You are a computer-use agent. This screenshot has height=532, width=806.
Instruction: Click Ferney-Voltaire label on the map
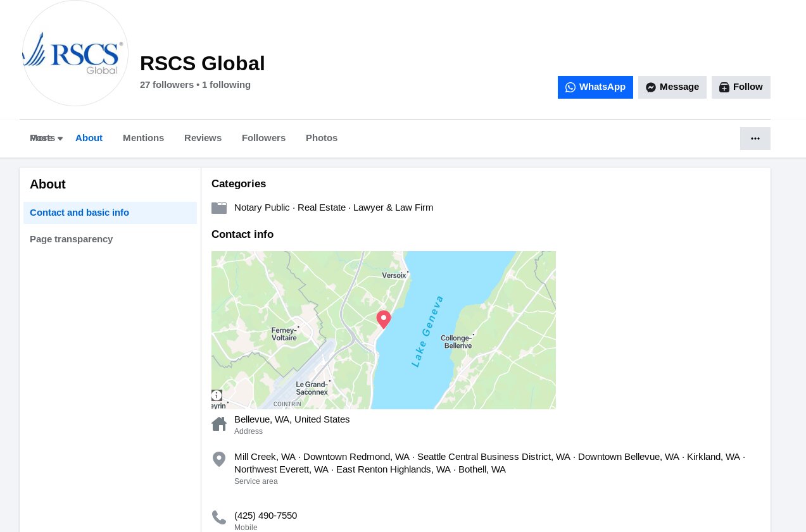point(284,334)
